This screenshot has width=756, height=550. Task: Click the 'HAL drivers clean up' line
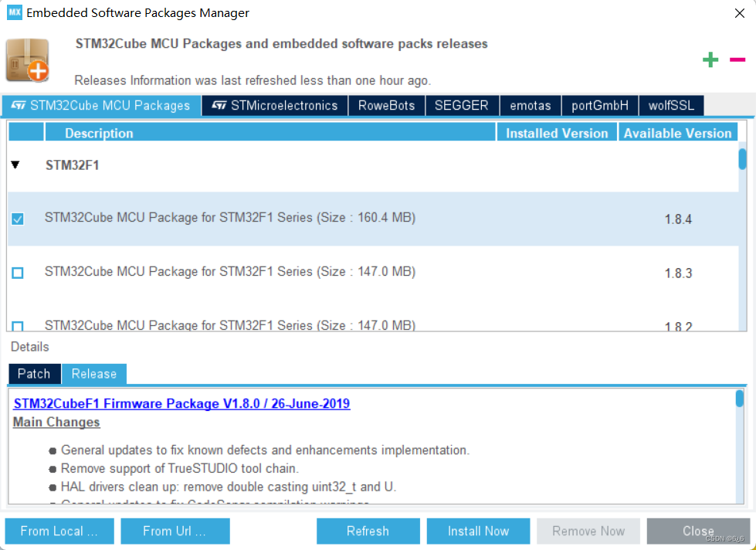[229, 487]
